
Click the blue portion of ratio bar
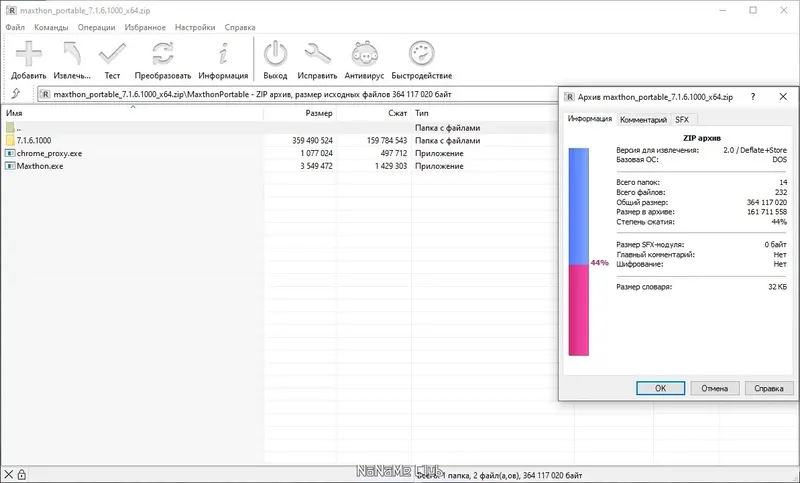(x=579, y=206)
